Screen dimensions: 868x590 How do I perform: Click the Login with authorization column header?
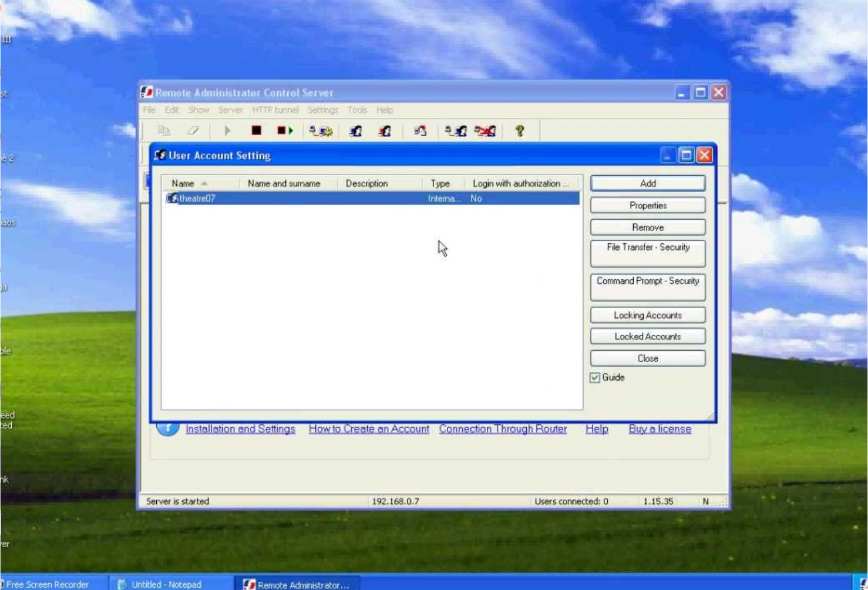[520, 183]
